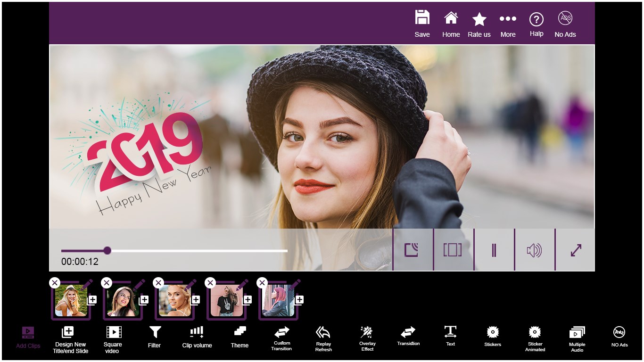The width and height of the screenshot is (644, 362).
Task: Click Add Clips button
Action: point(28,337)
